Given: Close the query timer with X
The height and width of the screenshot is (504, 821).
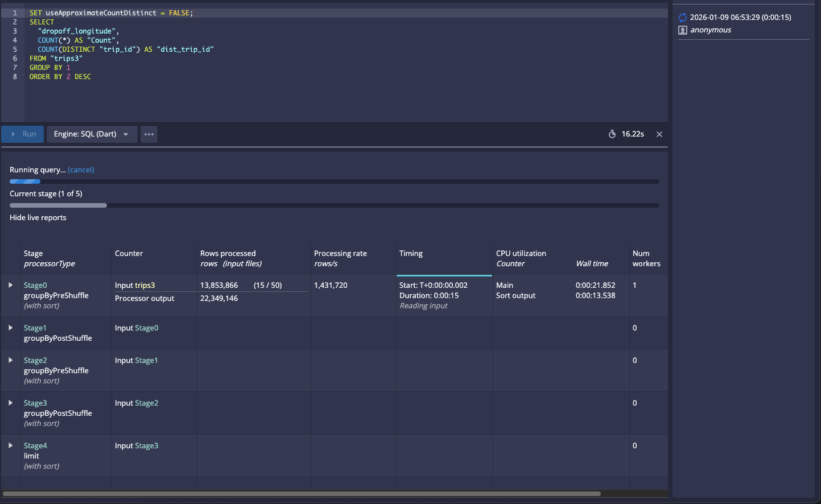Looking at the screenshot, I should click(659, 134).
